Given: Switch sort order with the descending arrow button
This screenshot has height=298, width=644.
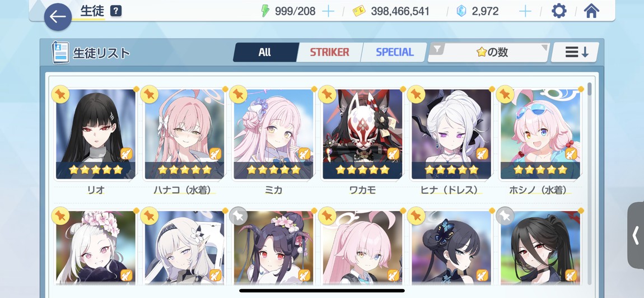Looking at the screenshot, I should pyautogui.click(x=575, y=52).
